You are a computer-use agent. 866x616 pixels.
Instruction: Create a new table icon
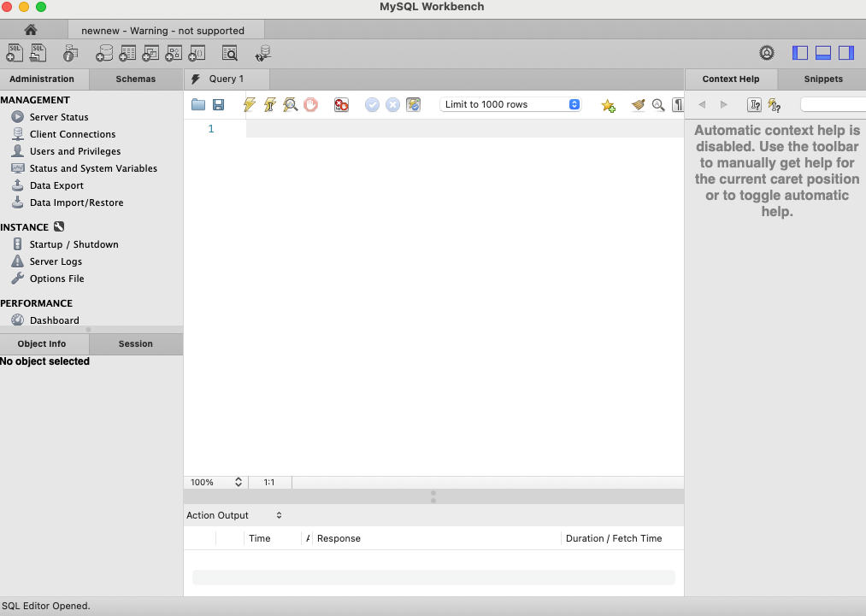coord(127,53)
